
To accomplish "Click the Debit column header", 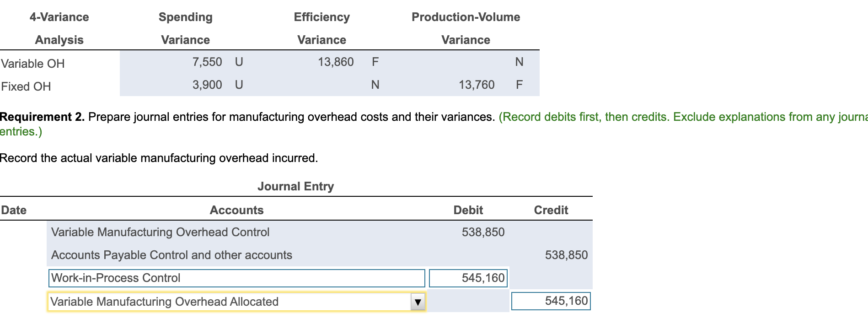I will pyautogui.click(x=468, y=210).
